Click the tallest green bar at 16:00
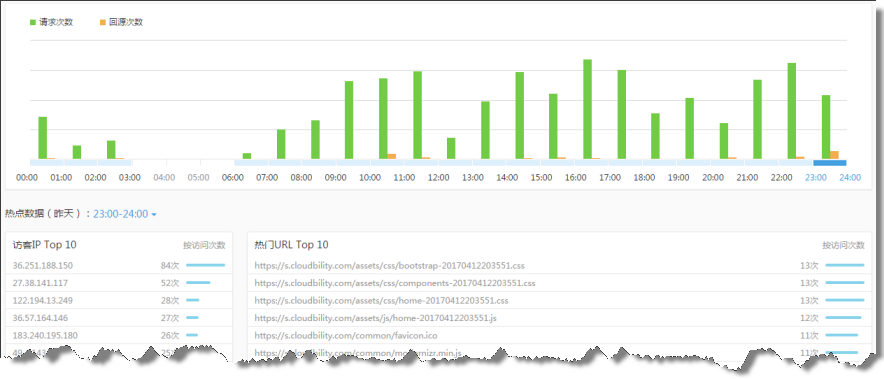This screenshot has height=379, width=884. tap(587, 109)
